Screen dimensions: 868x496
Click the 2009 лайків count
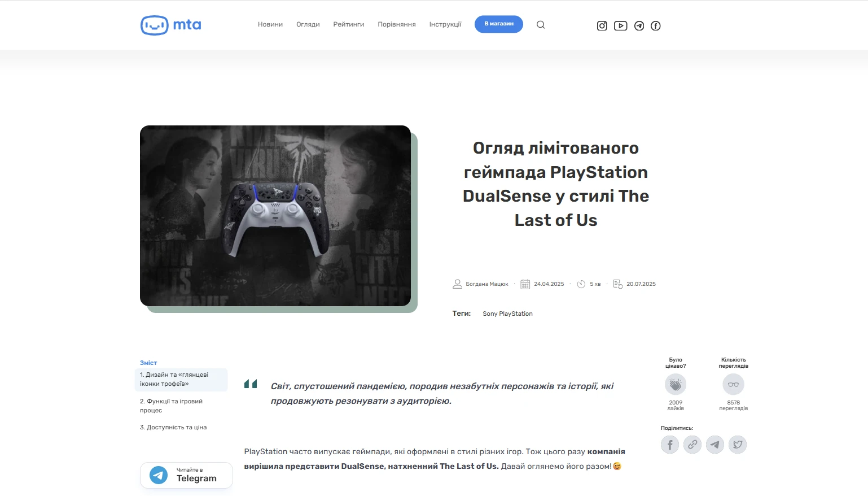click(x=676, y=406)
